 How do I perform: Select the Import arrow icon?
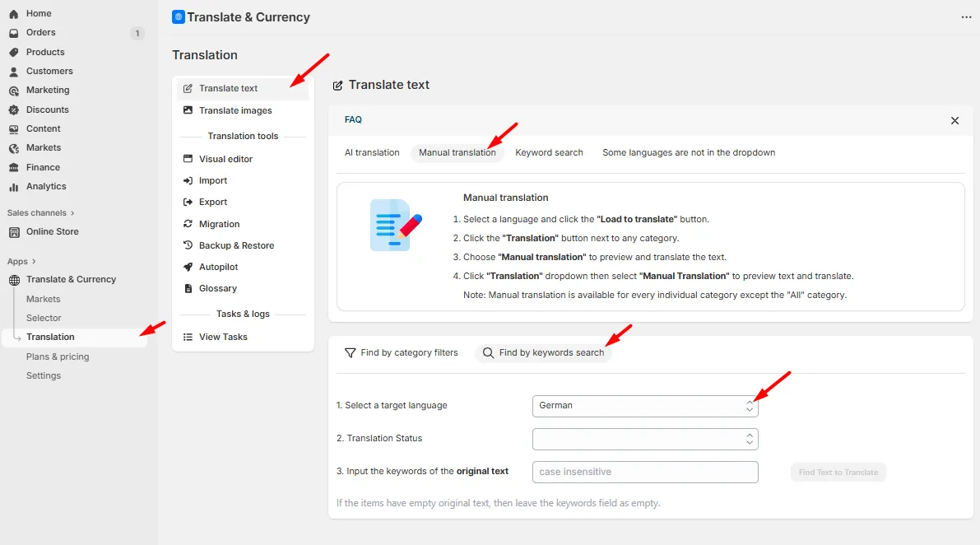click(x=188, y=180)
